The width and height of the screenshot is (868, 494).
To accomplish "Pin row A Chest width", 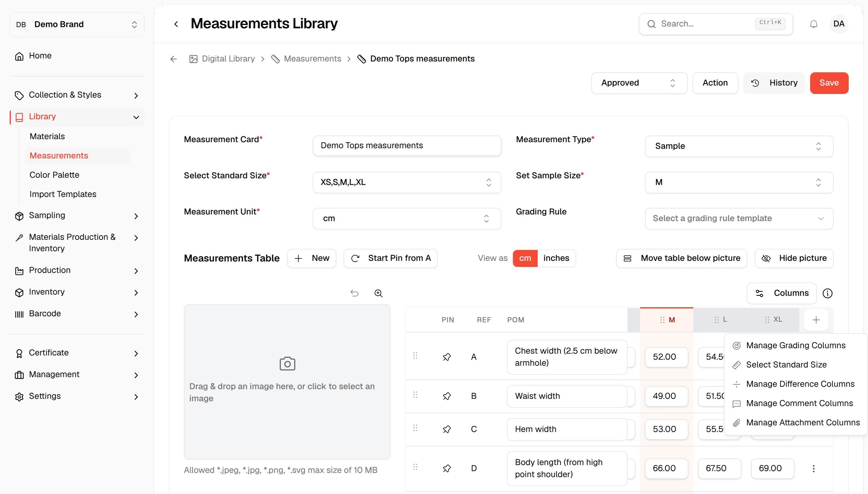I will click(x=447, y=357).
